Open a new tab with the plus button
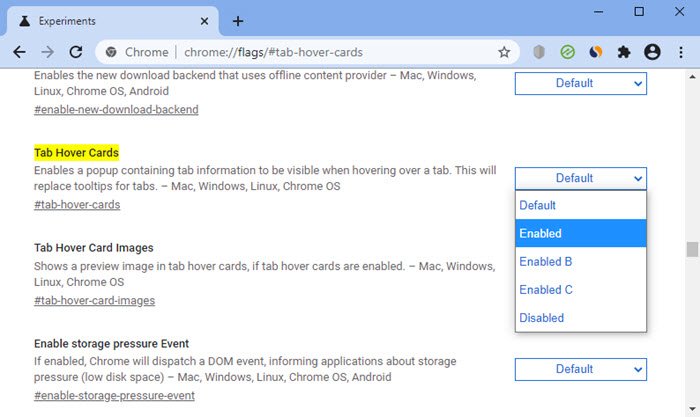This screenshot has width=700, height=417. [238, 21]
